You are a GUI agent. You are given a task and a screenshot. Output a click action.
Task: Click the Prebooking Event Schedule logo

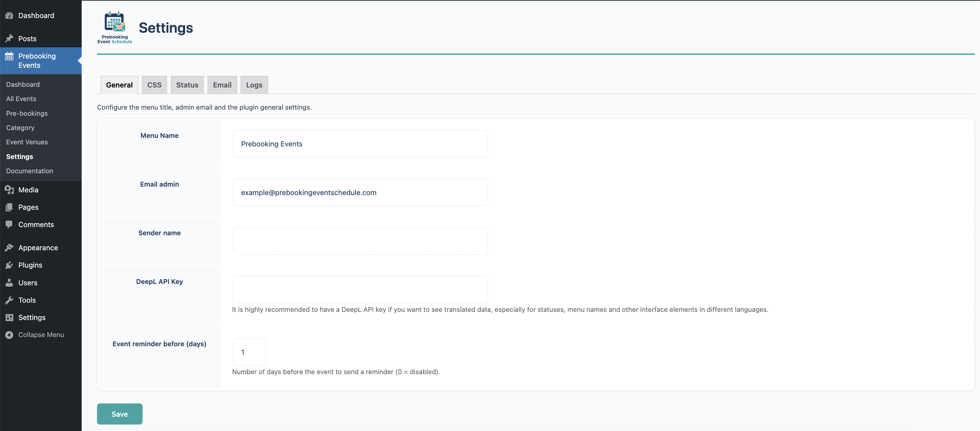[x=115, y=27]
